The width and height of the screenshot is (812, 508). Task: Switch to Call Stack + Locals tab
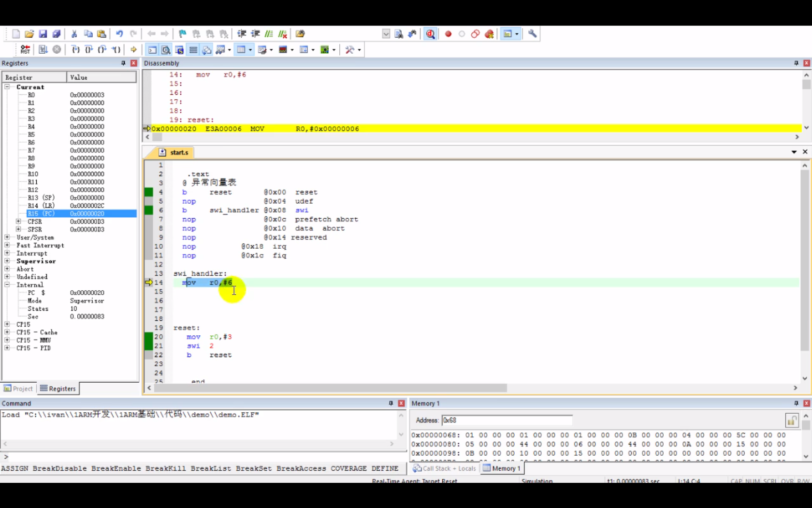pos(445,468)
